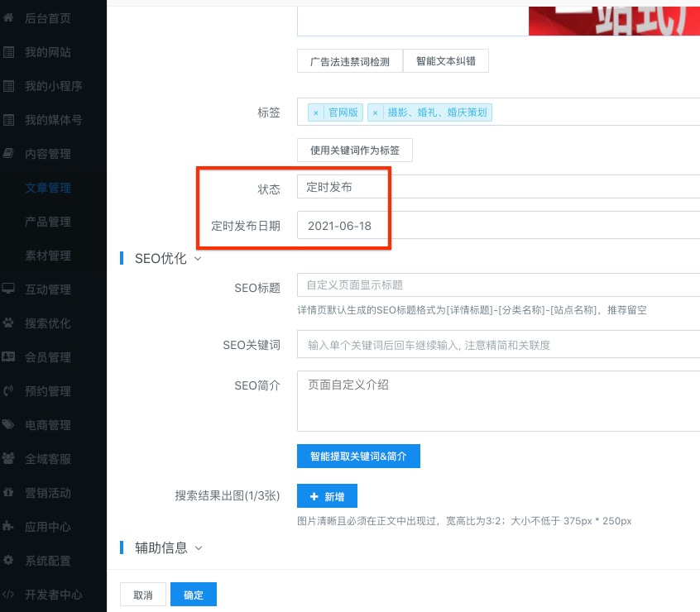Go to 产品管理 in the sidebar
The image size is (700, 612).
48,222
